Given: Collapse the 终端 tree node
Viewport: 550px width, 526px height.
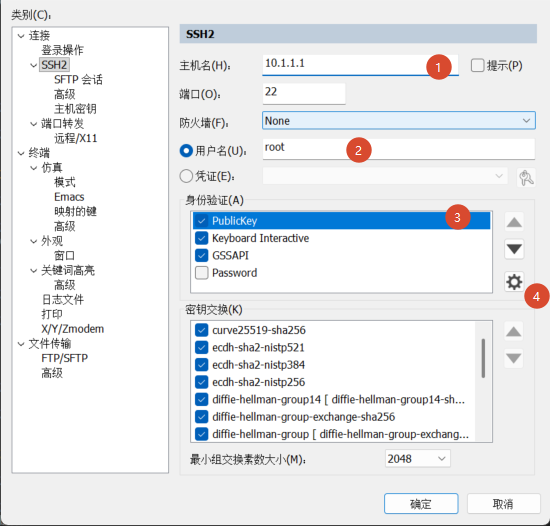Looking at the screenshot, I should (x=21, y=153).
